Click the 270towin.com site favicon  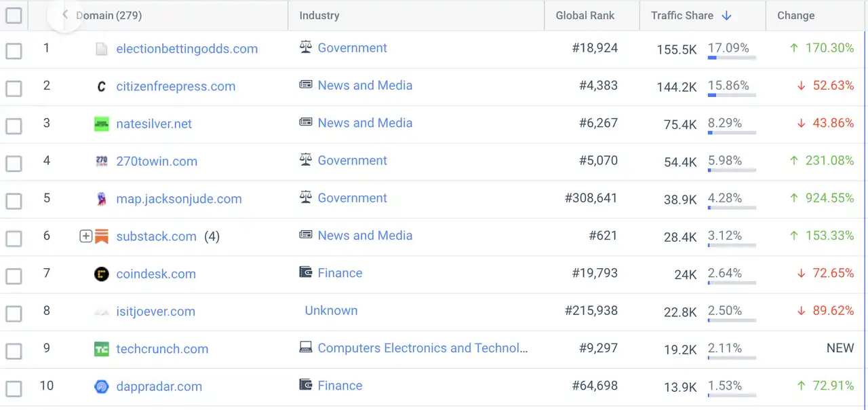pyautogui.click(x=101, y=162)
